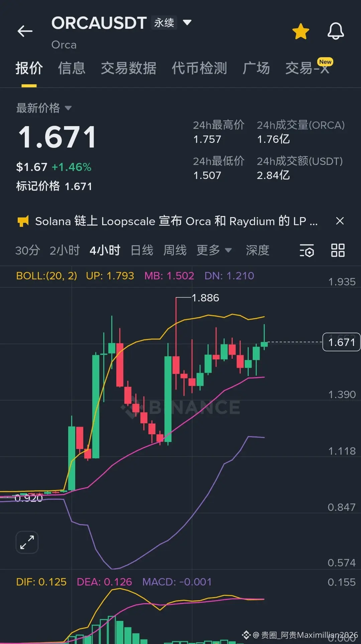Click the Orca token name subtitle
The height and width of the screenshot is (644, 361).
tap(64, 44)
